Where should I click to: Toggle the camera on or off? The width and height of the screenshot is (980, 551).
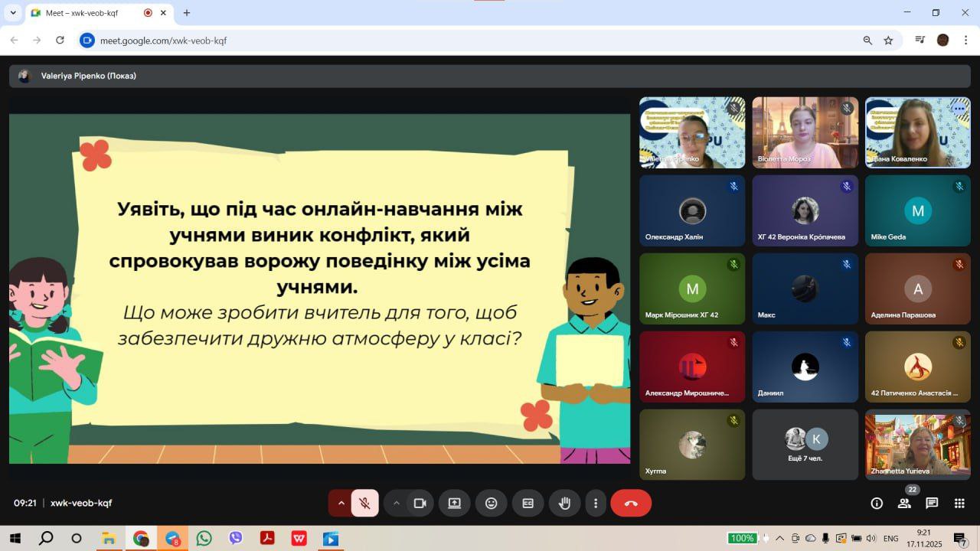tap(420, 503)
